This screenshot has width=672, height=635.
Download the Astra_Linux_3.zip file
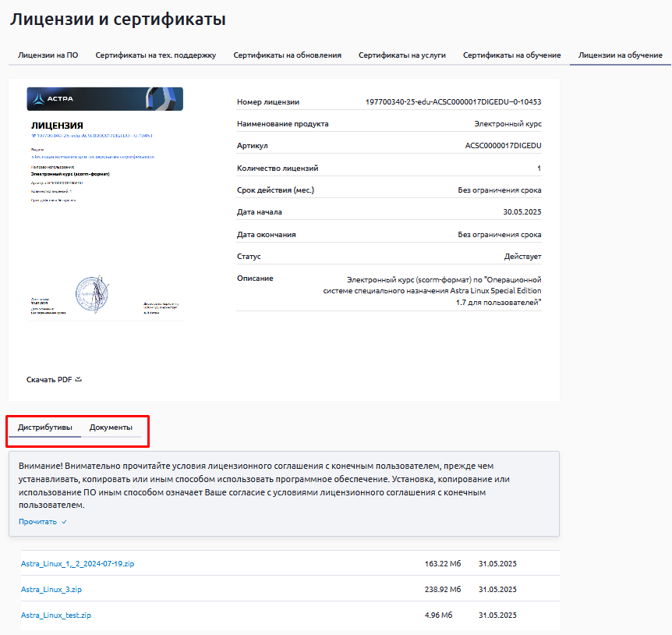click(51, 590)
